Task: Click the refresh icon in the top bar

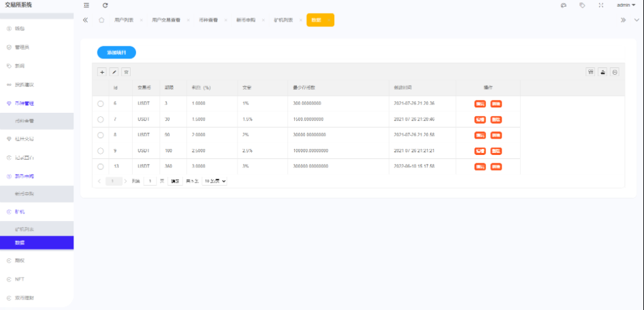Action: [105, 5]
